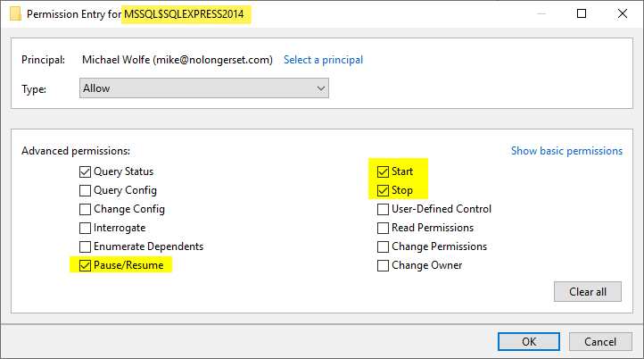Enable the Query Config checkbox
This screenshot has width=644, height=359.
click(x=85, y=190)
